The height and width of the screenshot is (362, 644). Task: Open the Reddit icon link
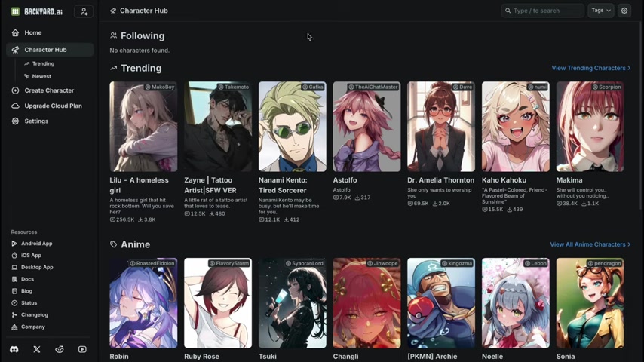point(60,349)
